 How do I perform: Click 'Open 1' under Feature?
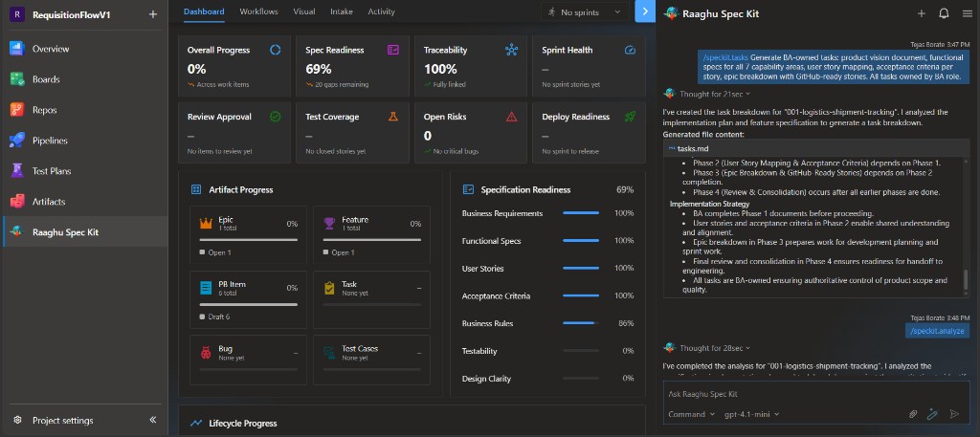pos(344,252)
